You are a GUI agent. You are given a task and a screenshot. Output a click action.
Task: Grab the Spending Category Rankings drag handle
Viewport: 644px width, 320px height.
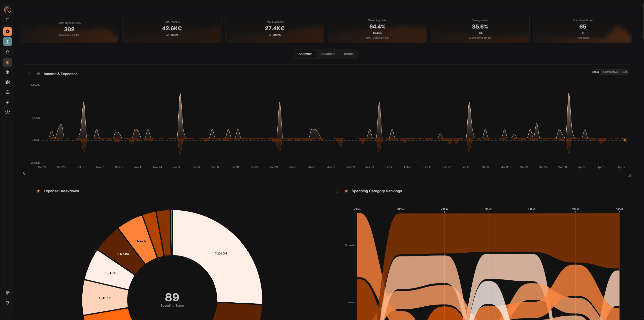tap(337, 191)
